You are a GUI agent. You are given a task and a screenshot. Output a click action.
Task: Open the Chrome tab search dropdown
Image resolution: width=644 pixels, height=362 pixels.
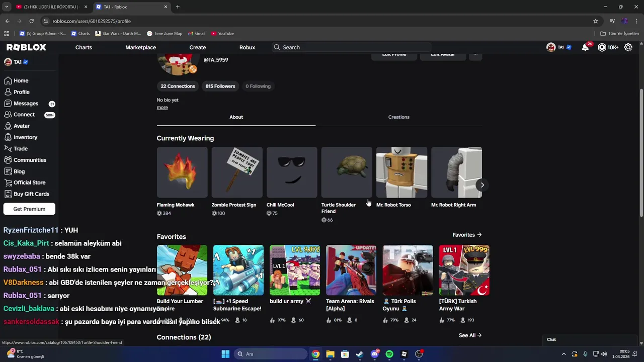[7, 7]
